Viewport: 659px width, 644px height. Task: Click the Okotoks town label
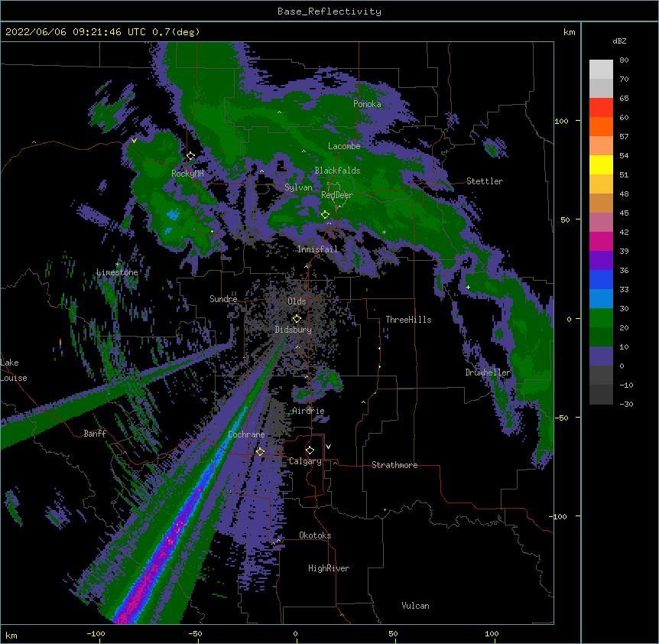click(x=315, y=535)
